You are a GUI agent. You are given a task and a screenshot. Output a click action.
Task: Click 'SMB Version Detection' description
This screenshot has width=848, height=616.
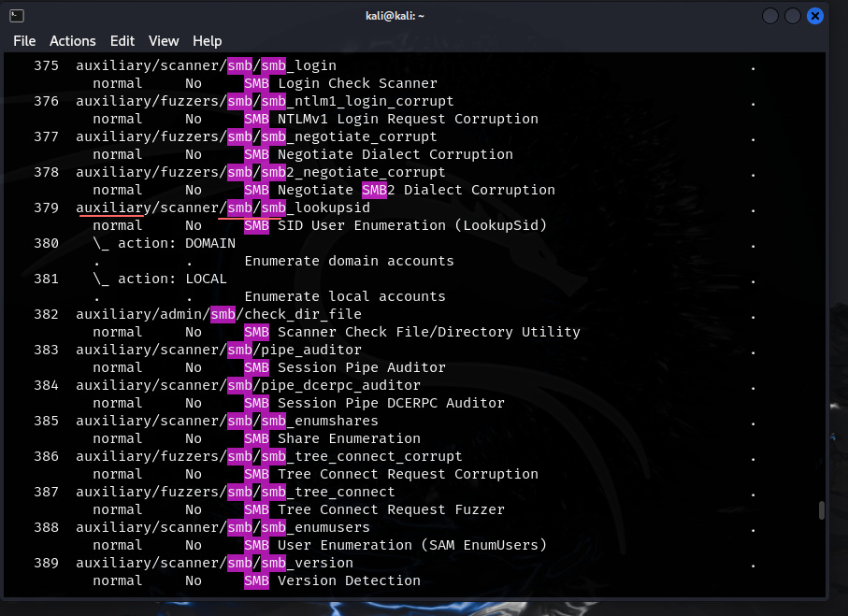(x=332, y=580)
